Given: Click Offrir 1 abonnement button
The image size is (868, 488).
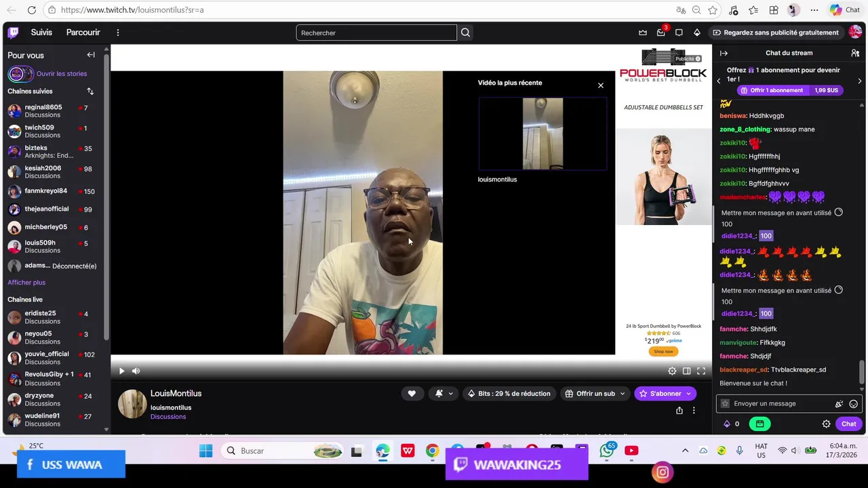Looking at the screenshot, I should coord(771,90).
